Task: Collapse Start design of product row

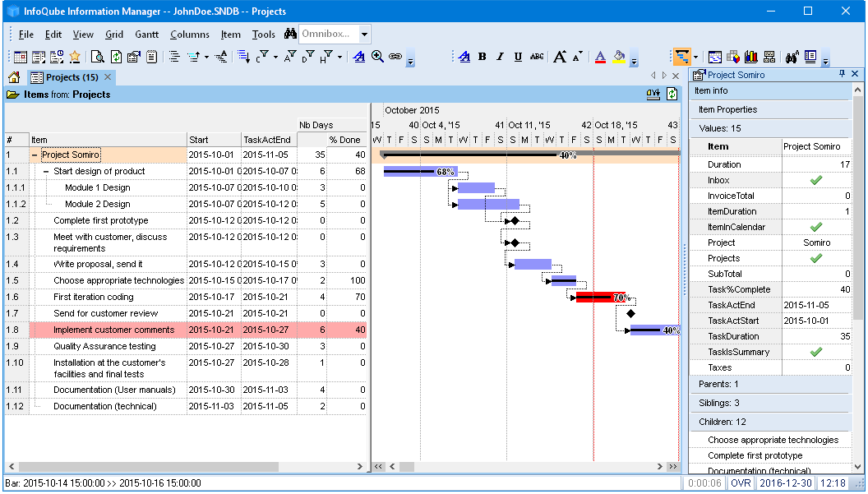Action: (46, 172)
